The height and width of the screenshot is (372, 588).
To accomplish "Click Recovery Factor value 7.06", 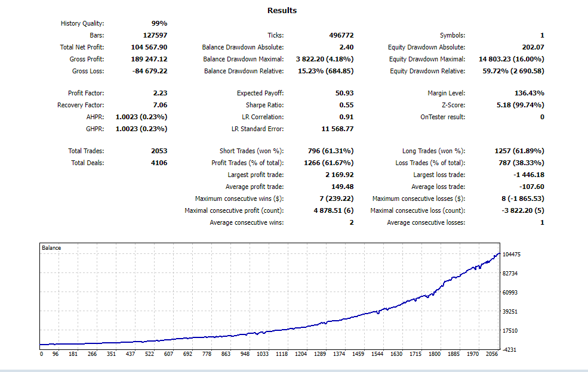I will (160, 105).
